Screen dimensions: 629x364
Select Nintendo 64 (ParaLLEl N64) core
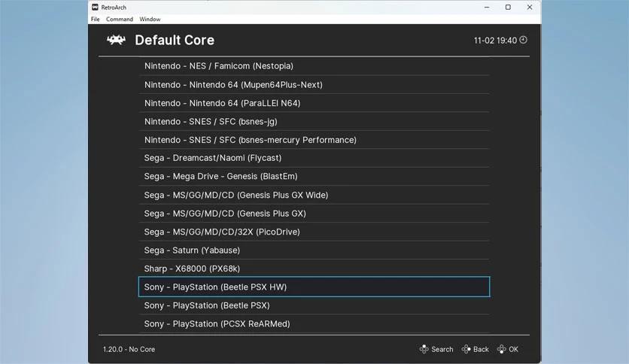314,103
